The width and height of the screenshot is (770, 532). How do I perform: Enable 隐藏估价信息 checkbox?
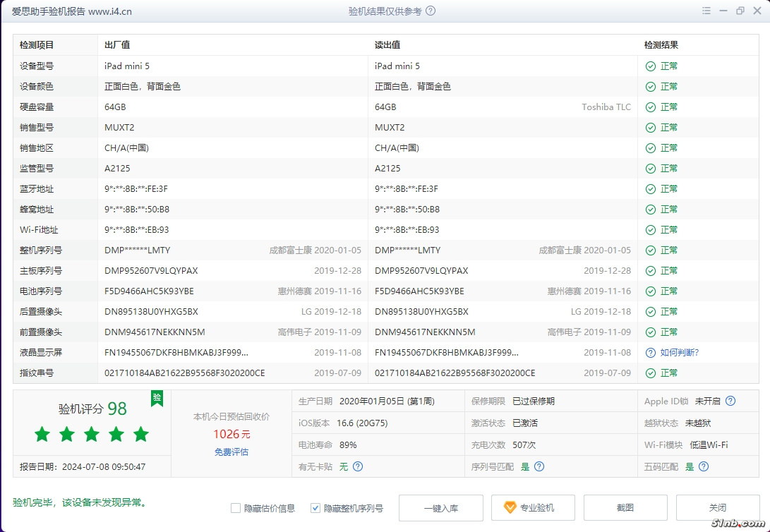[x=236, y=508]
